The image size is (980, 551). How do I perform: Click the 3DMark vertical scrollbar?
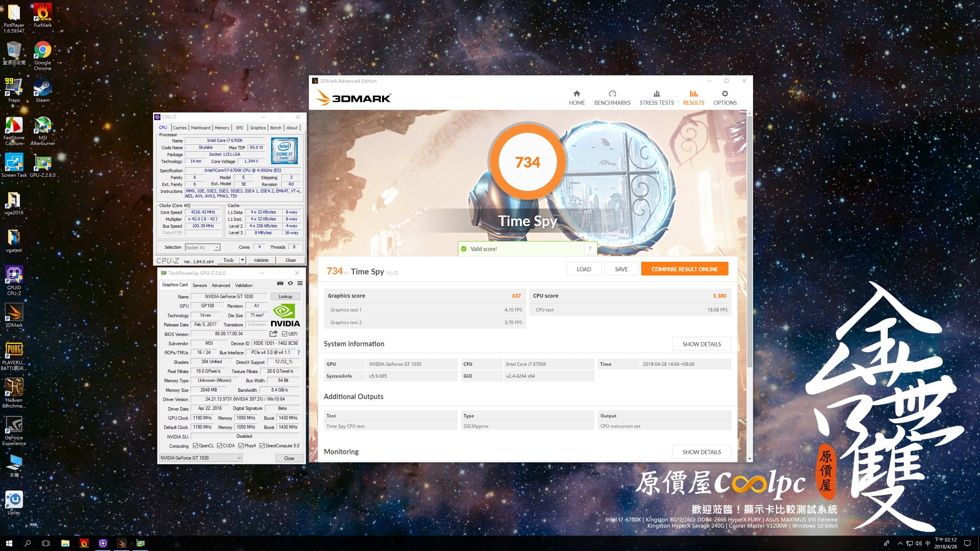[x=750, y=241]
